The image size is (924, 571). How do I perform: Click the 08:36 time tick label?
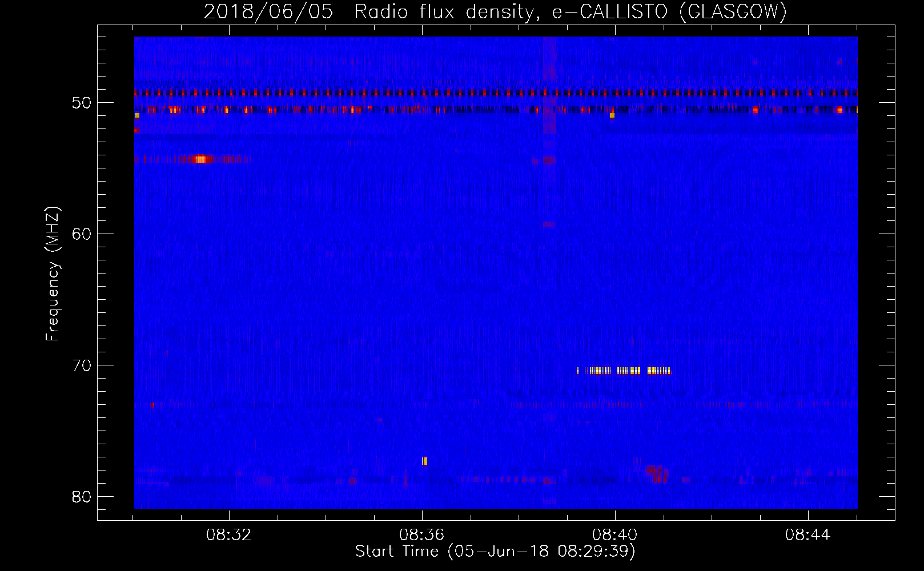(422, 535)
